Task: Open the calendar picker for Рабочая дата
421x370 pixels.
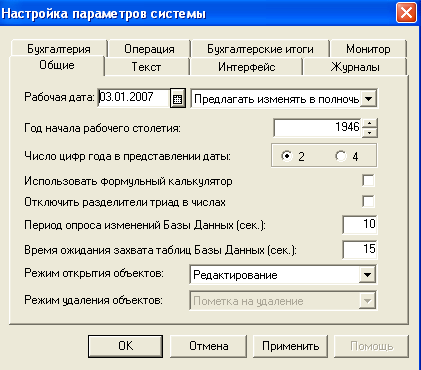Action: point(178,98)
